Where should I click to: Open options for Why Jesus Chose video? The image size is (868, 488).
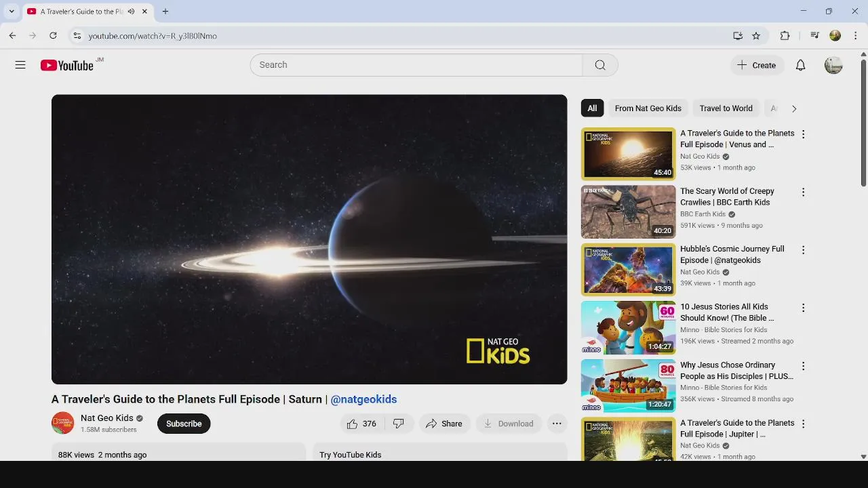(x=803, y=366)
